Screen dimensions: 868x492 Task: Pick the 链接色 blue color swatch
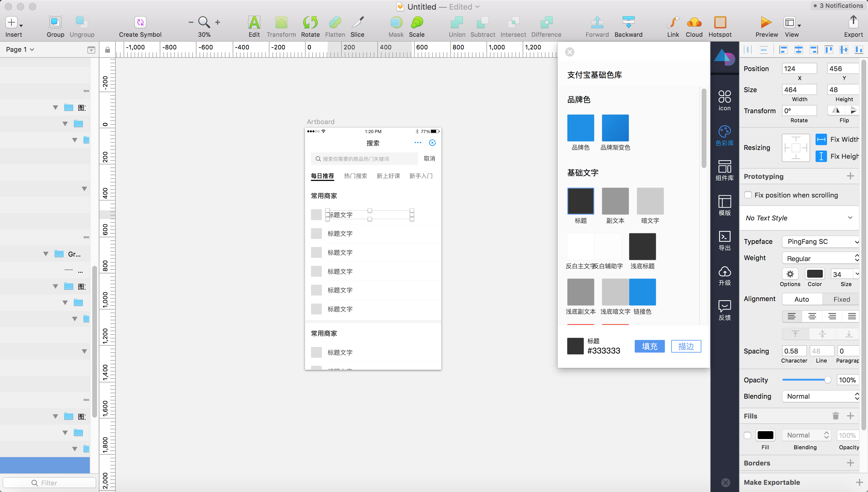pos(642,292)
